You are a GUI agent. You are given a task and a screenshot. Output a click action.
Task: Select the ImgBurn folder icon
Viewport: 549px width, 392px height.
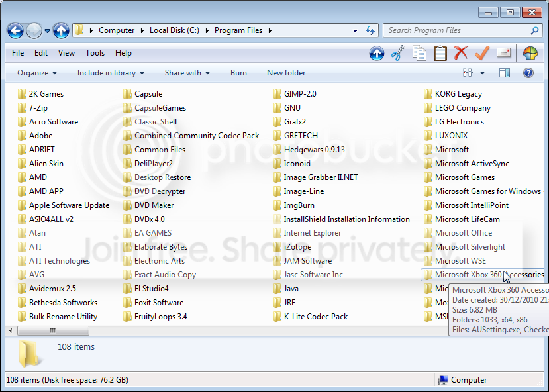click(277, 205)
